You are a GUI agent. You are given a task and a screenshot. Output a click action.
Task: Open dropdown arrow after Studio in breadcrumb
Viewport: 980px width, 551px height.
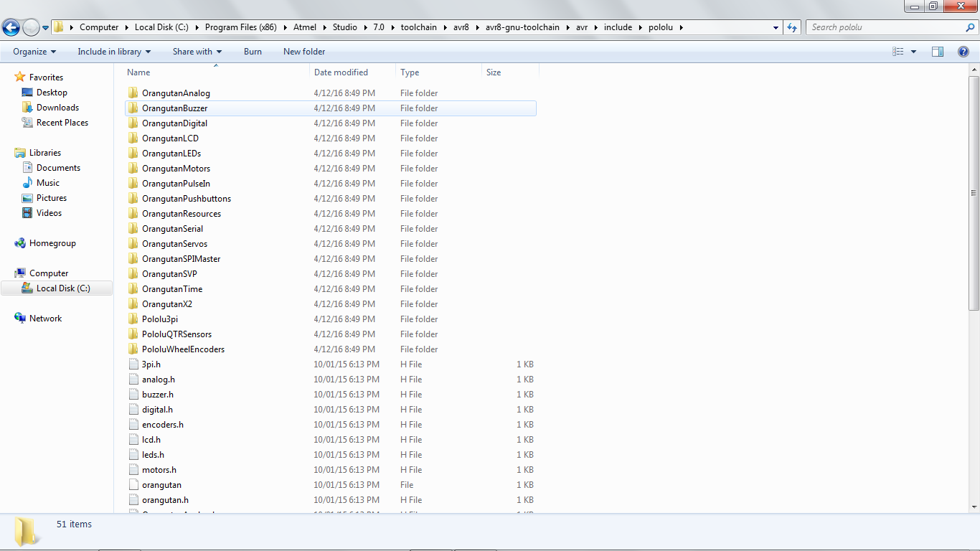tap(365, 27)
